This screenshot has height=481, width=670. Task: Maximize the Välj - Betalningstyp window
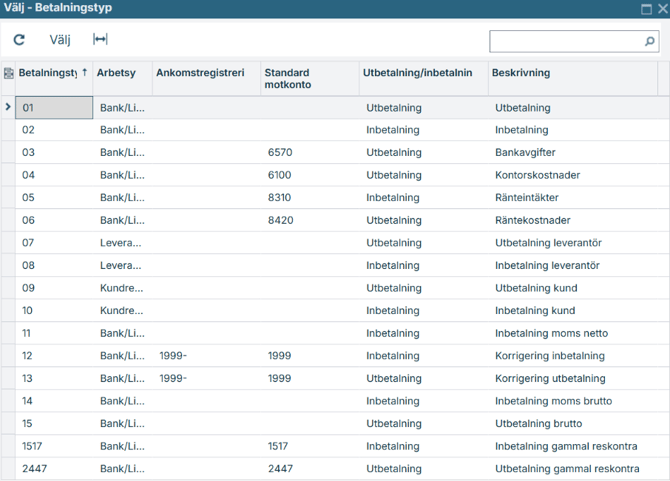(646, 8)
